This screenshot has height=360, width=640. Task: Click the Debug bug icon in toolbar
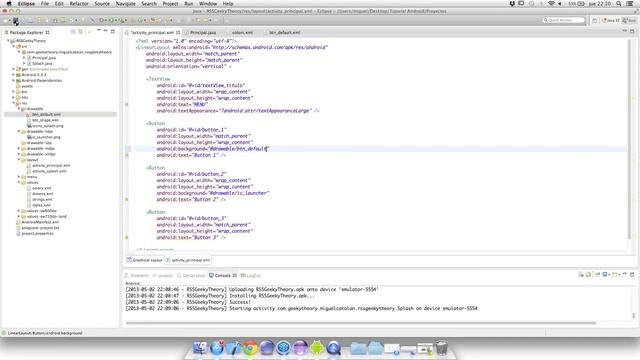[102, 20]
